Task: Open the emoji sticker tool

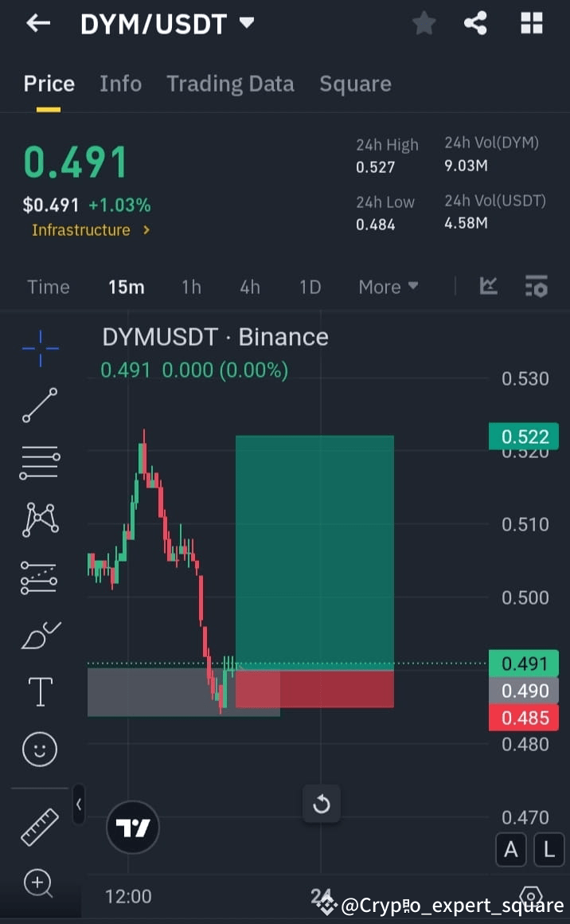Action: pyautogui.click(x=40, y=750)
